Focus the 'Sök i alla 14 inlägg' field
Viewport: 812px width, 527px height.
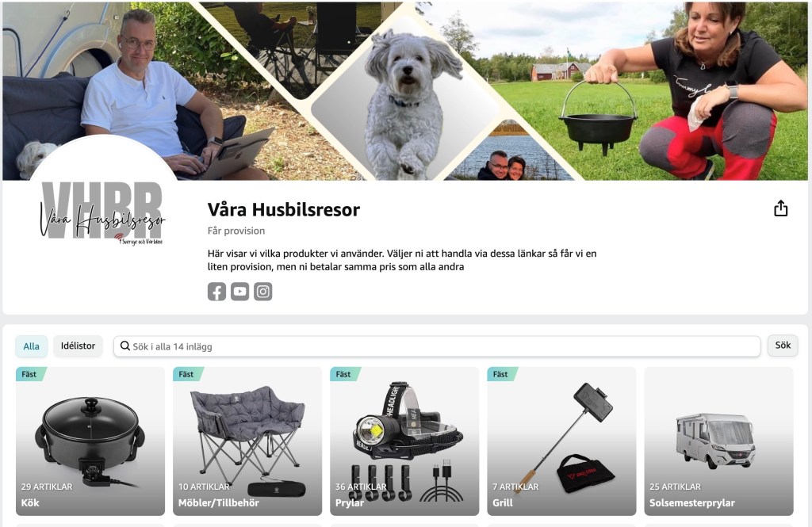point(437,346)
